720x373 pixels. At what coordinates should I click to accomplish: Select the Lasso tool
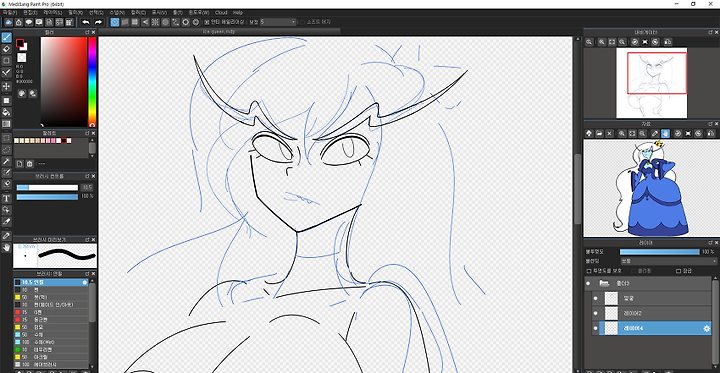click(x=6, y=149)
